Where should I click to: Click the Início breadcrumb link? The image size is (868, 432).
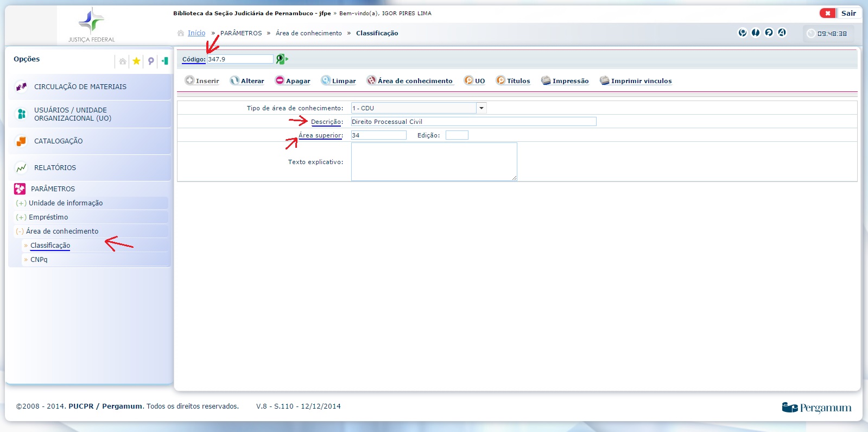pos(196,33)
